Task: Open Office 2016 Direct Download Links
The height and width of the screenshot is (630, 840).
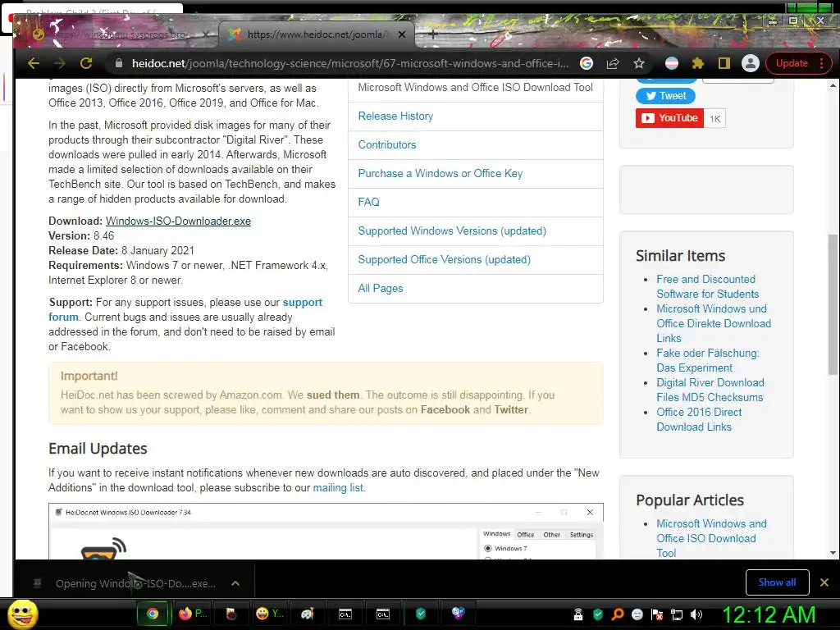Action: coord(699,419)
